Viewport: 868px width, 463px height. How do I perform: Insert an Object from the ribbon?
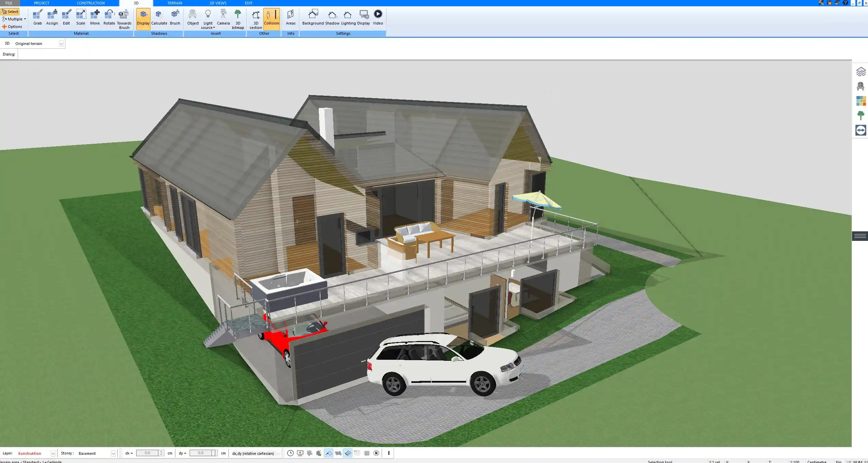coord(193,17)
